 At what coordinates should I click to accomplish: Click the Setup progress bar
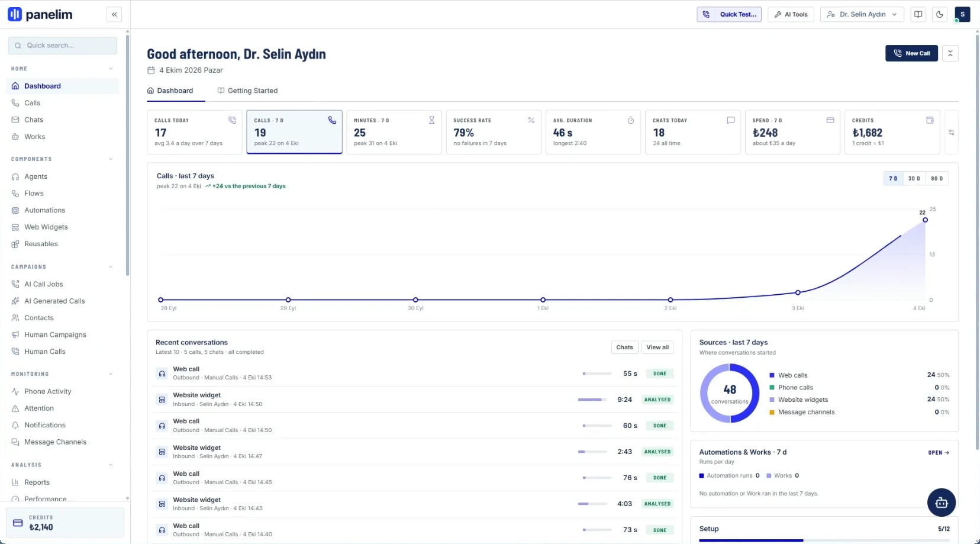coord(824,540)
